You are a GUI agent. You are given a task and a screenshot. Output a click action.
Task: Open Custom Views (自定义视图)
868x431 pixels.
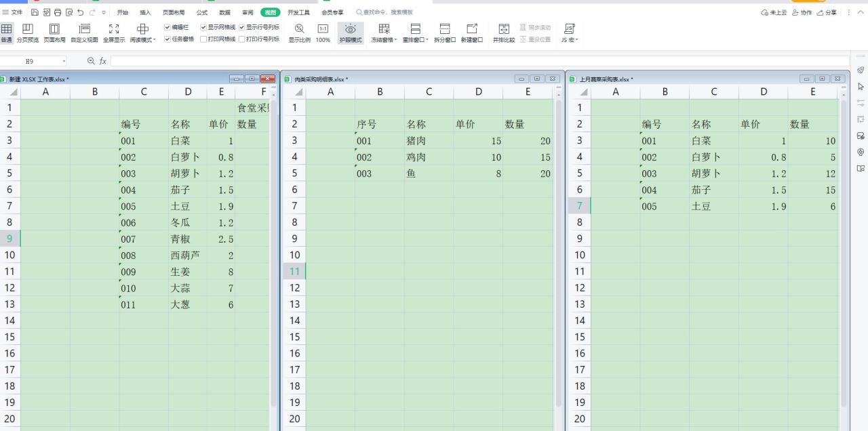point(85,33)
